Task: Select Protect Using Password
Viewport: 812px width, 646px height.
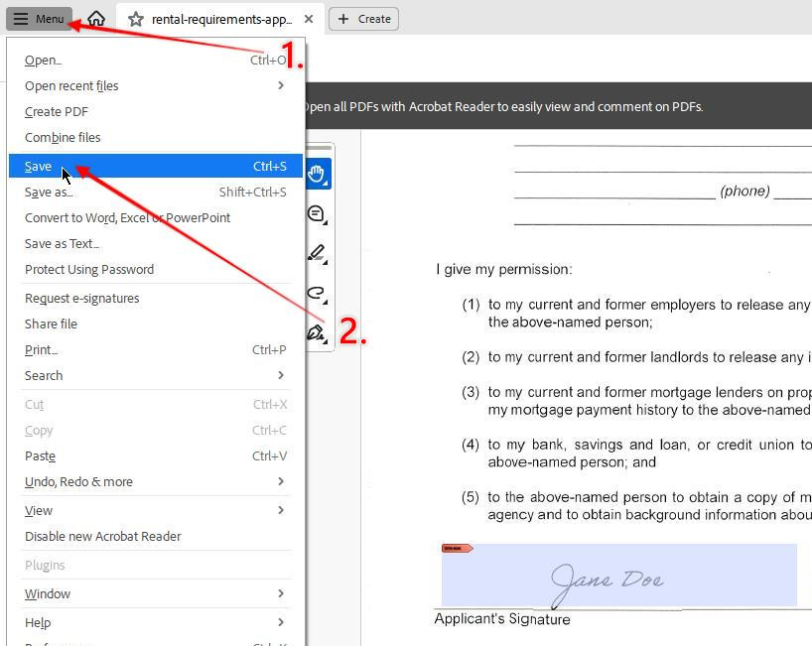Action: coord(156,270)
